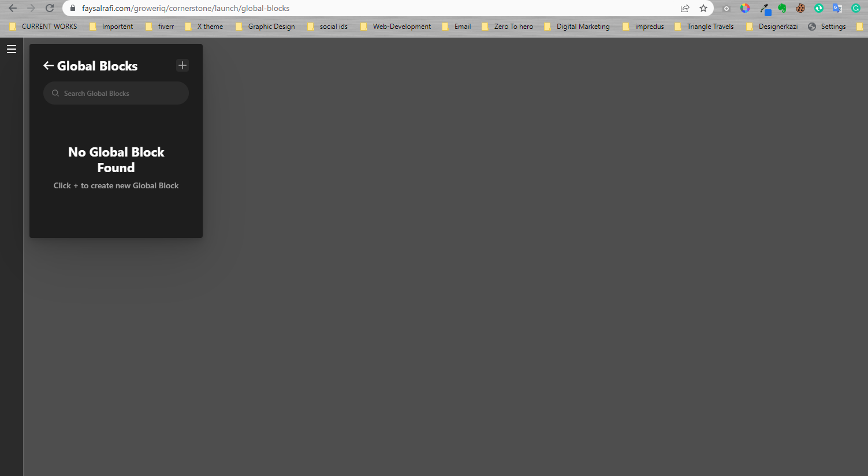Click the back arrow beside Global Blocks
Screen dimensions: 868x476
[x=49, y=66]
